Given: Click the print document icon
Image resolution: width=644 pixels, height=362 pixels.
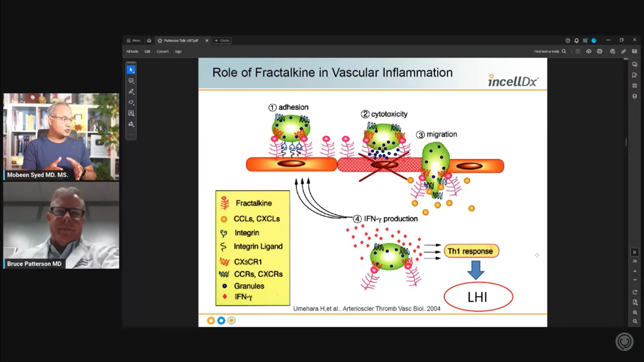Looking at the screenshot, I should click(600, 51).
